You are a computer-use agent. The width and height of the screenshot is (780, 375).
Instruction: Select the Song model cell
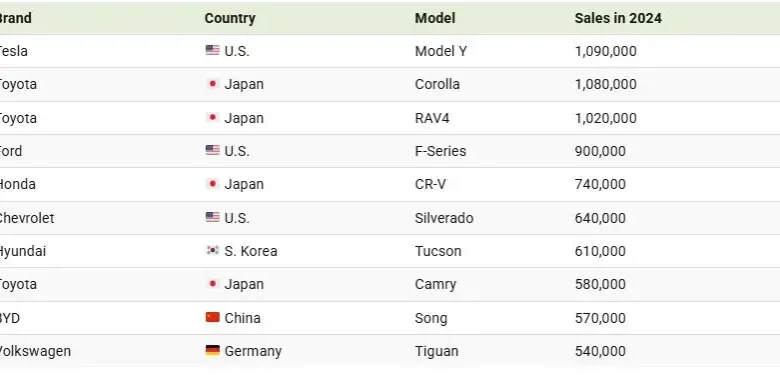tap(431, 318)
